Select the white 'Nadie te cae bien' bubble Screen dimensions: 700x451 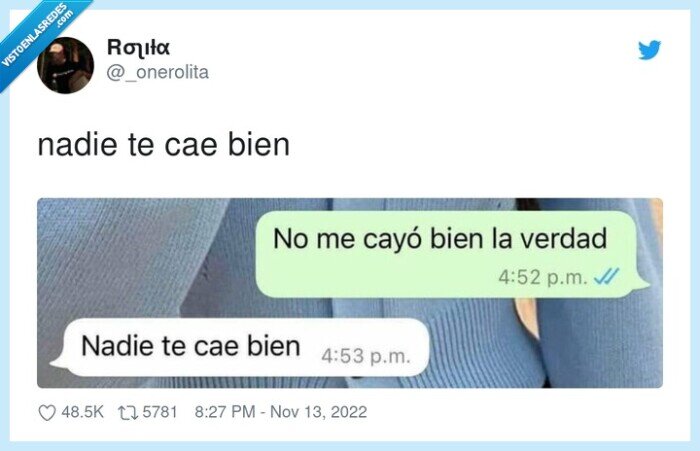pyautogui.click(x=241, y=347)
